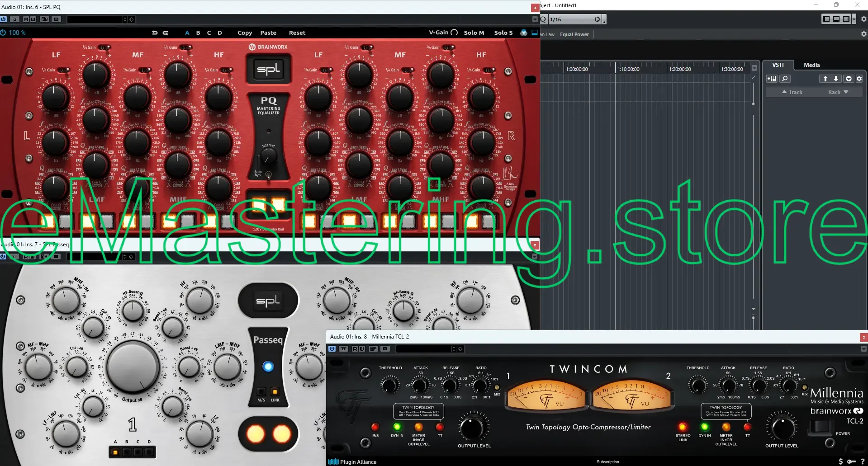Click the globe icon in SPL PQ toolbar
This screenshot has height=466, width=868.
524,33
